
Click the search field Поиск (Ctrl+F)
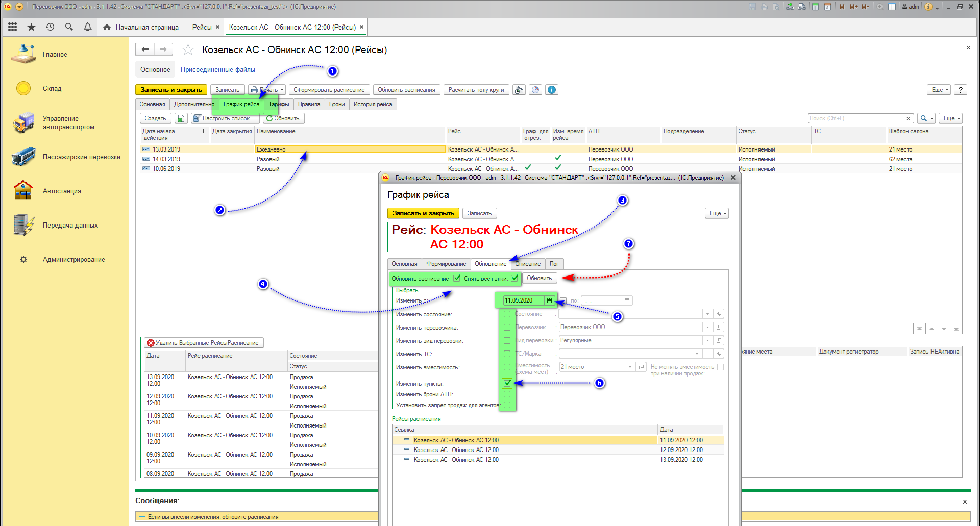(x=855, y=118)
